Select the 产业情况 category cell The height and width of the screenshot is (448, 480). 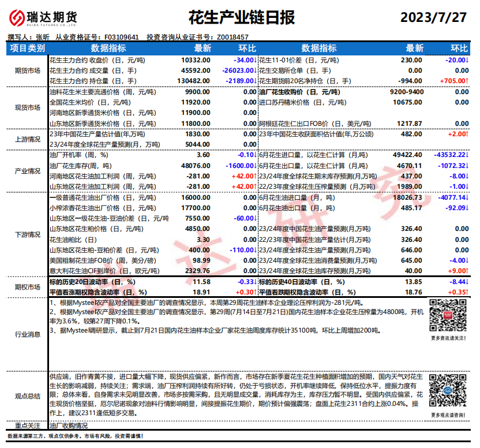pos(27,170)
